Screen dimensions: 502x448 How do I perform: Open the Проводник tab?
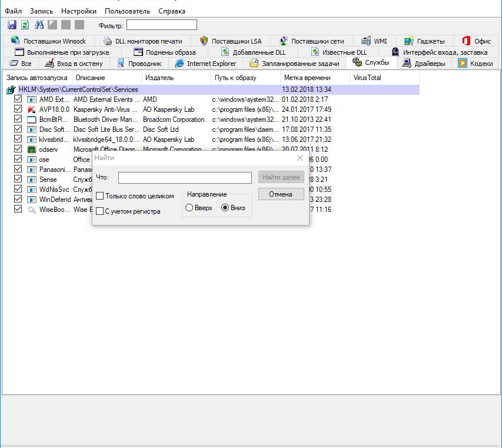coord(139,64)
